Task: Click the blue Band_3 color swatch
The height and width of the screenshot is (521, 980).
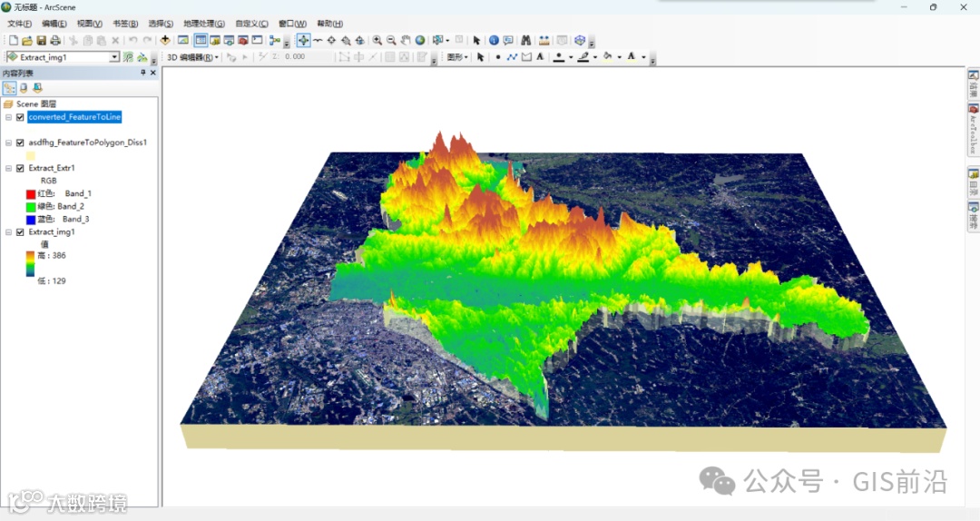Action: 31,220
